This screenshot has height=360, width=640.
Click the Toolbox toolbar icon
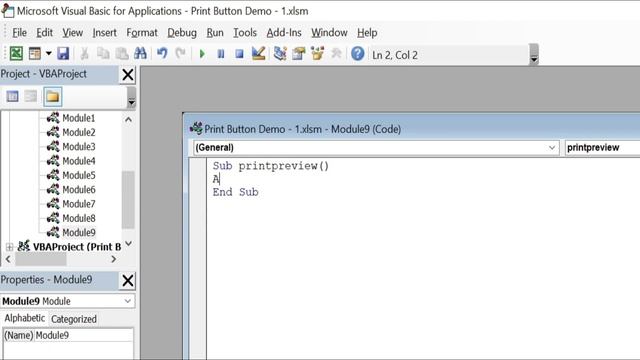336,53
